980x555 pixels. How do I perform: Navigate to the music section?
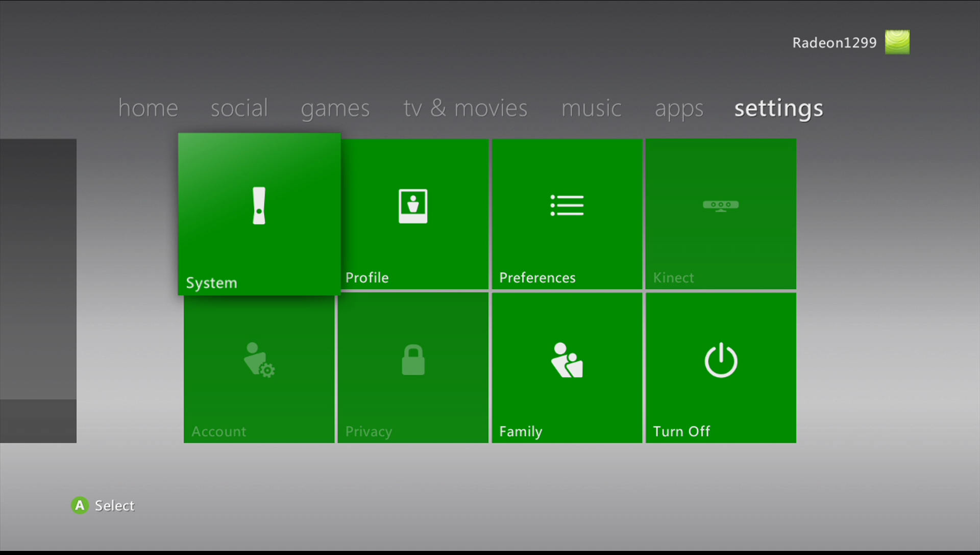click(x=592, y=107)
